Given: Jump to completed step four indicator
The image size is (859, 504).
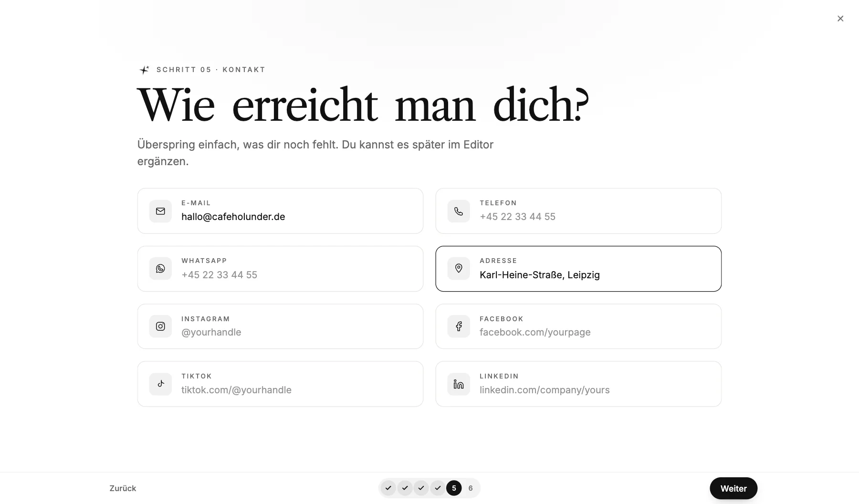Looking at the screenshot, I should (438, 488).
